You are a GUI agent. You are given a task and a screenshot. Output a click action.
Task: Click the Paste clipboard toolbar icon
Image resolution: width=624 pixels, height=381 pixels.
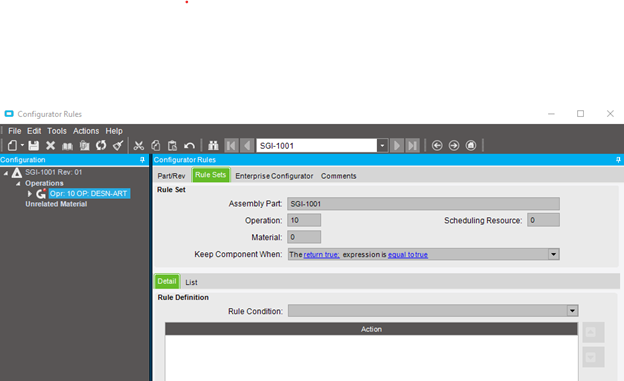coord(172,146)
